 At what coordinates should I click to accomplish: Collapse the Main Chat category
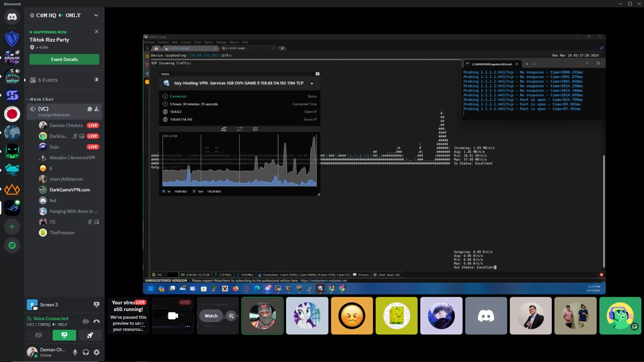(41, 99)
